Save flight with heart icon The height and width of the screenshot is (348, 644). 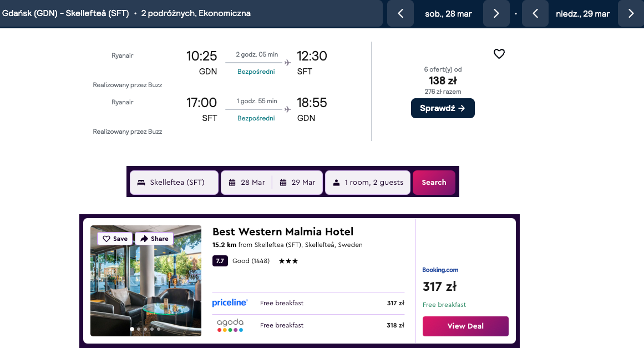(499, 54)
